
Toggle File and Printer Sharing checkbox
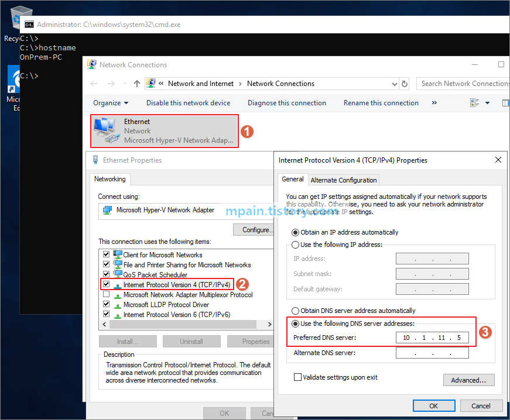(106, 264)
